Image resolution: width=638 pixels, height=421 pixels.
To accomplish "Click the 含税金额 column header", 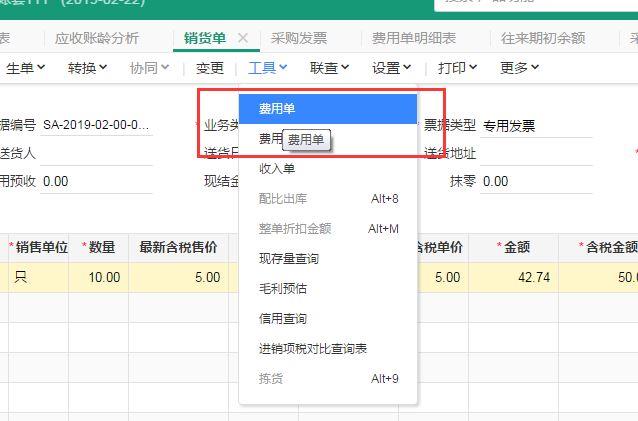I will tap(598, 247).
